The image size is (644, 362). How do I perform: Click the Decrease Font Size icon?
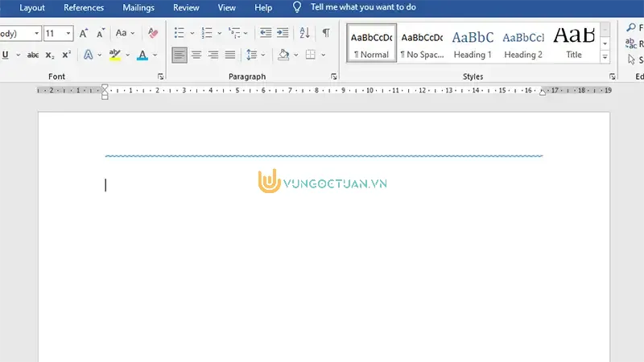(x=101, y=33)
